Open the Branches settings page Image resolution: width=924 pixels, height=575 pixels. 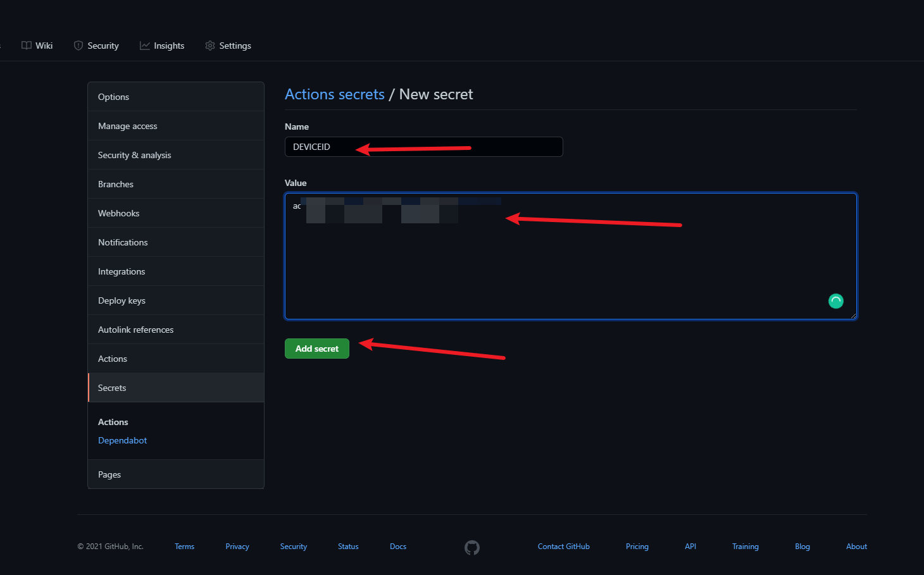coord(116,184)
